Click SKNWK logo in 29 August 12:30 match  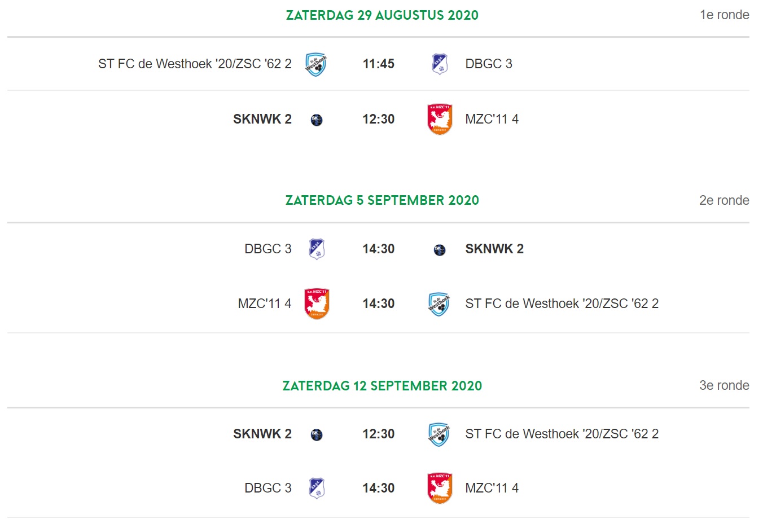(x=317, y=120)
